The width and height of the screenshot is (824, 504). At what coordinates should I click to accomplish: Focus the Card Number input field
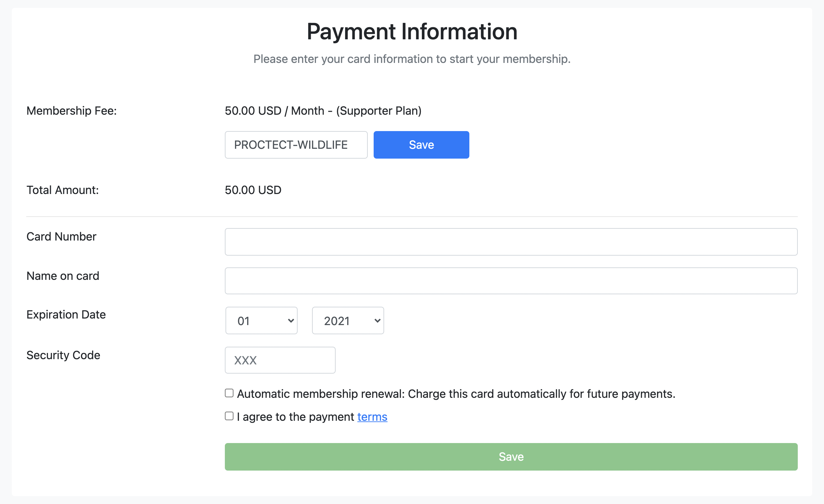pyautogui.click(x=511, y=242)
